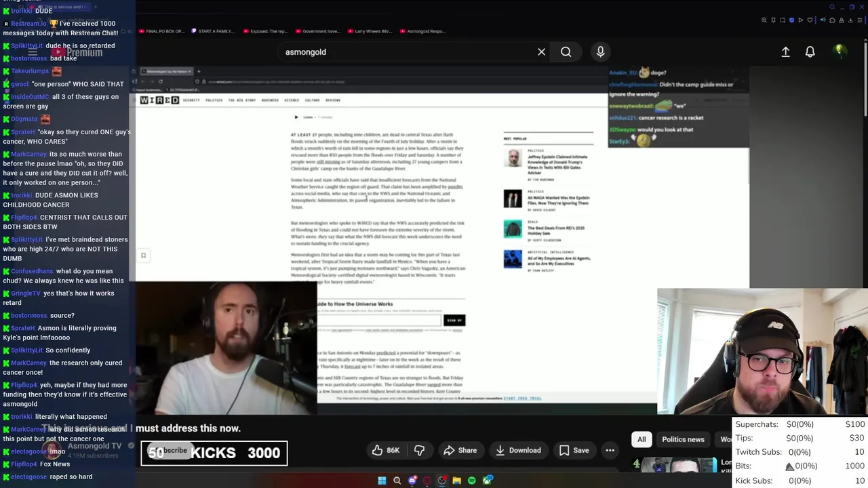868x488 pixels.
Task: Toggle the blue shield ad blocker icon
Action: (x=791, y=20)
